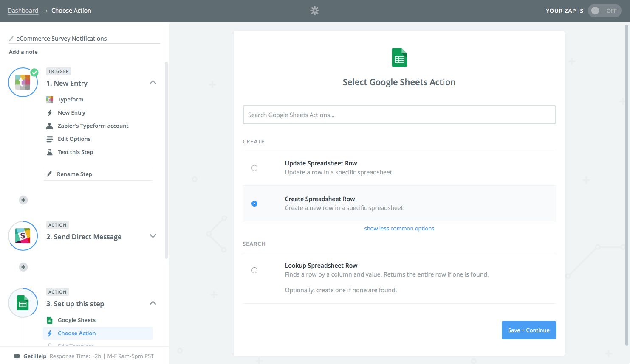Choose the Create Spreadsheet Row radio button
The height and width of the screenshot is (364, 630).
coord(254,204)
